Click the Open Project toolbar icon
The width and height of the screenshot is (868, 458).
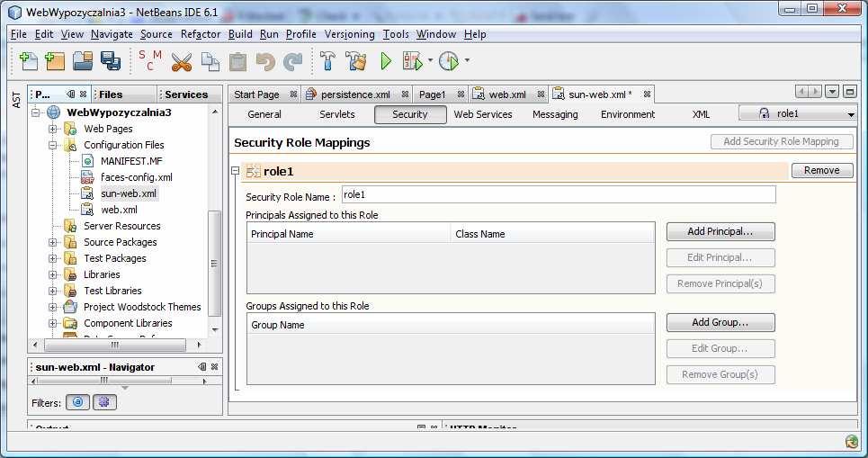tap(83, 61)
